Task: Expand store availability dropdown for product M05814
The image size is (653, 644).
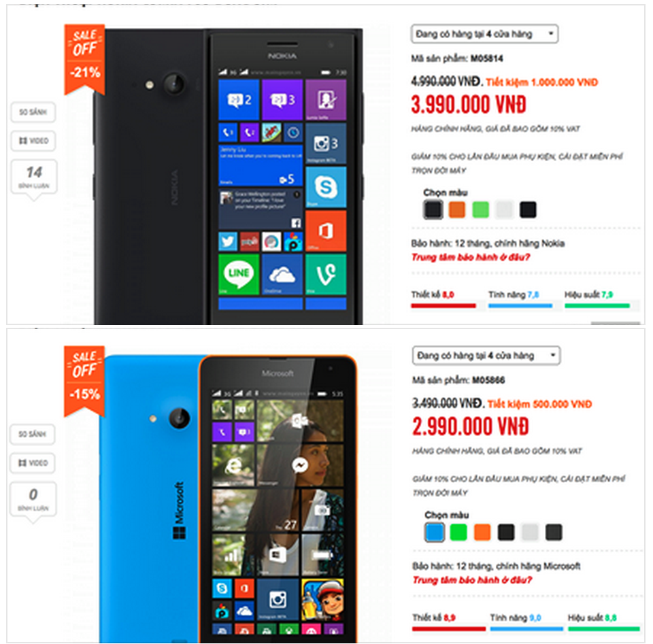Action: pyautogui.click(x=485, y=34)
